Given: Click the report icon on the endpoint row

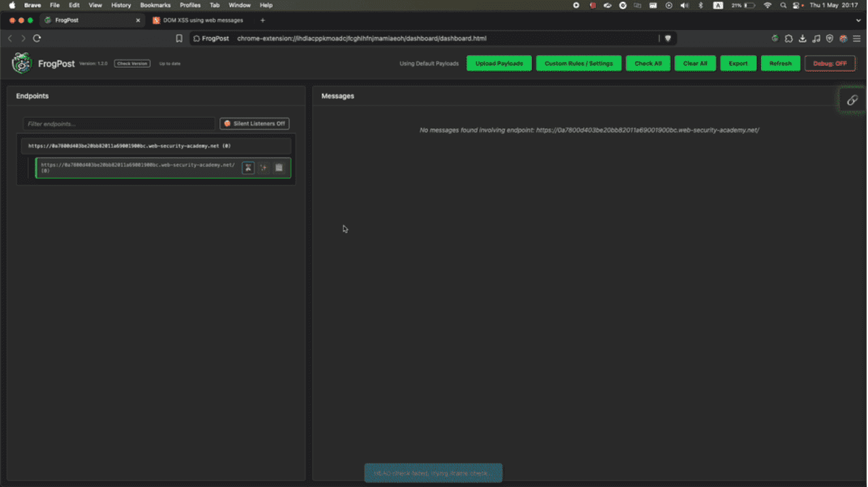Looking at the screenshot, I should 279,168.
